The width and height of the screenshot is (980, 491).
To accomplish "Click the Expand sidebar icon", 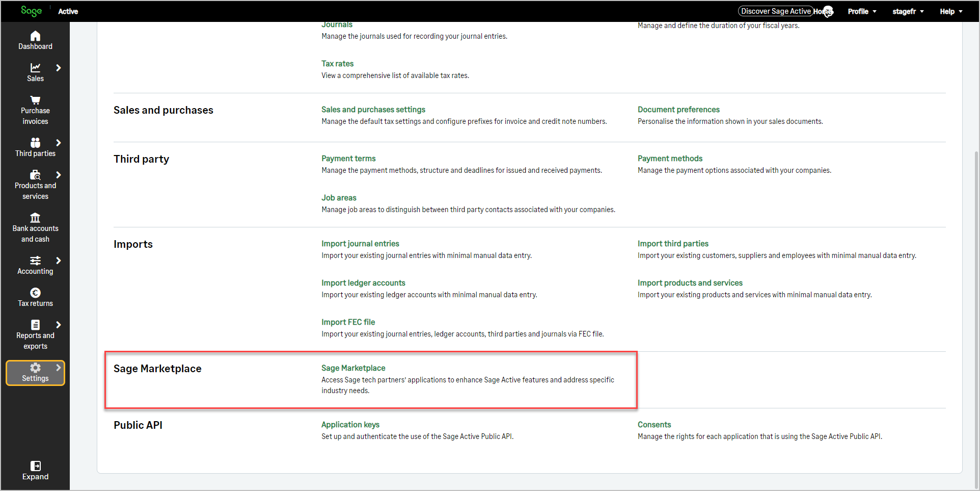I will click(35, 466).
